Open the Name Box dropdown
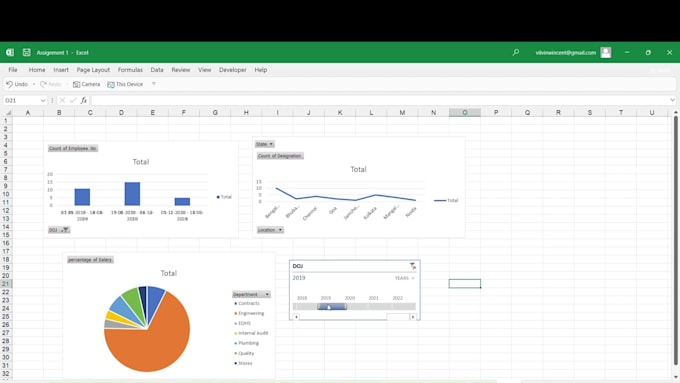 coord(43,100)
